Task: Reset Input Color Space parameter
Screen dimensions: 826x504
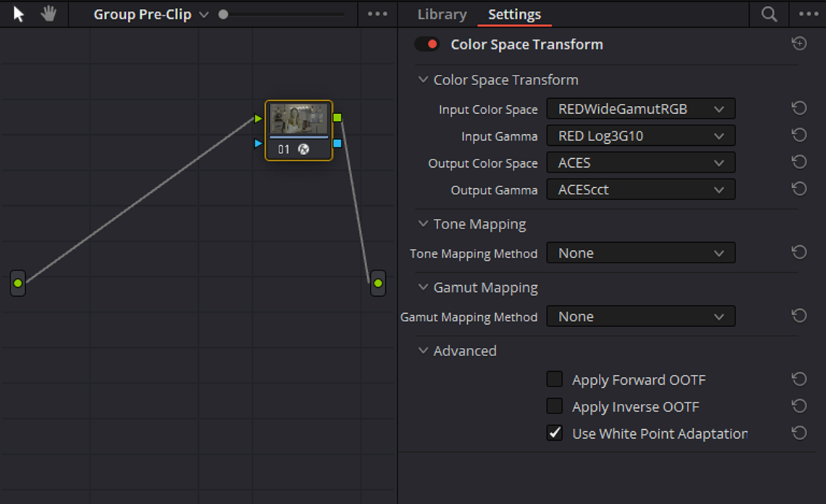Action: tap(799, 108)
